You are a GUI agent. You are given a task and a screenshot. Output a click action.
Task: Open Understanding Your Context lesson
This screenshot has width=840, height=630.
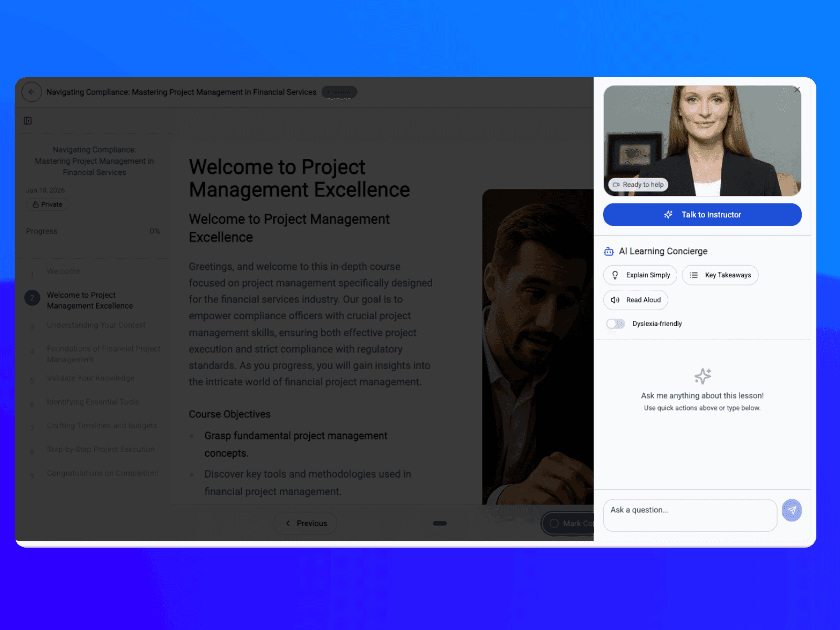96,325
